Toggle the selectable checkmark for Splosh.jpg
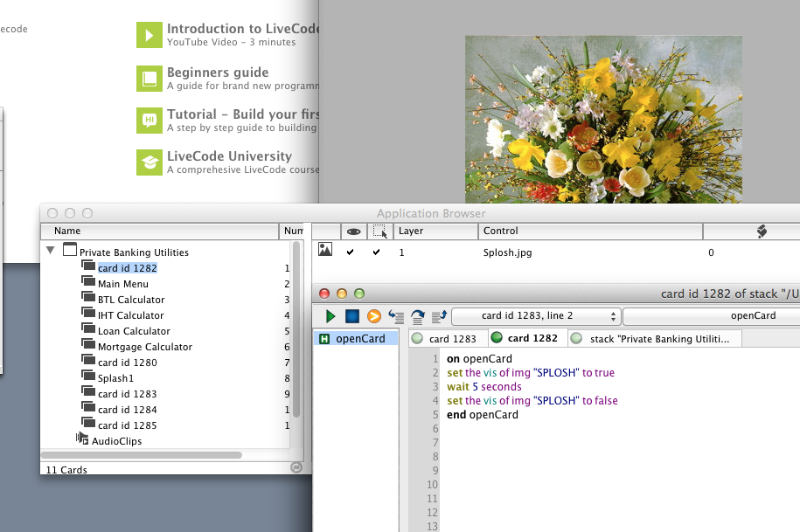The image size is (800, 532). click(x=377, y=252)
